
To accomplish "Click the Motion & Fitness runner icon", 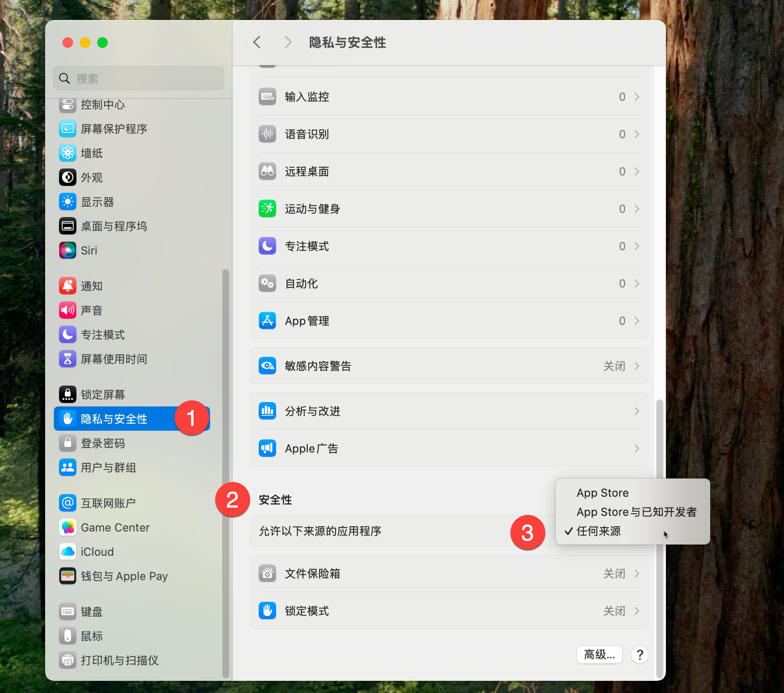I will click(x=267, y=209).
